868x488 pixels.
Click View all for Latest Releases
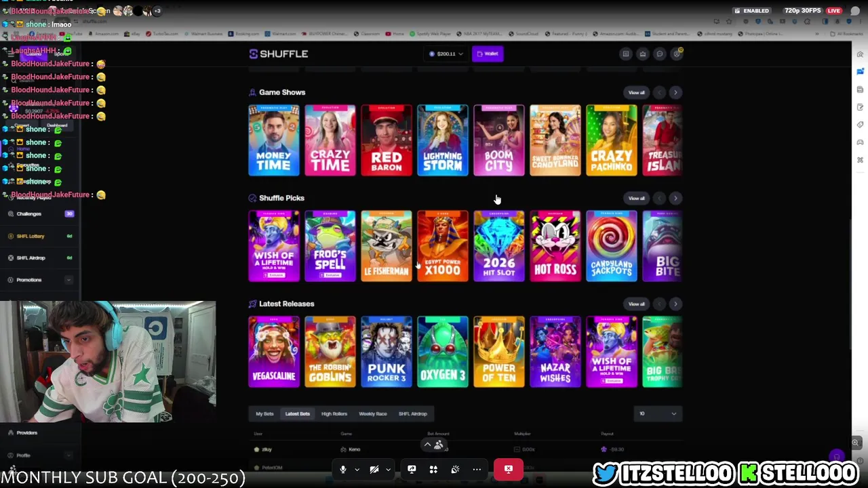pyautogui.click(x=636, y=304)
